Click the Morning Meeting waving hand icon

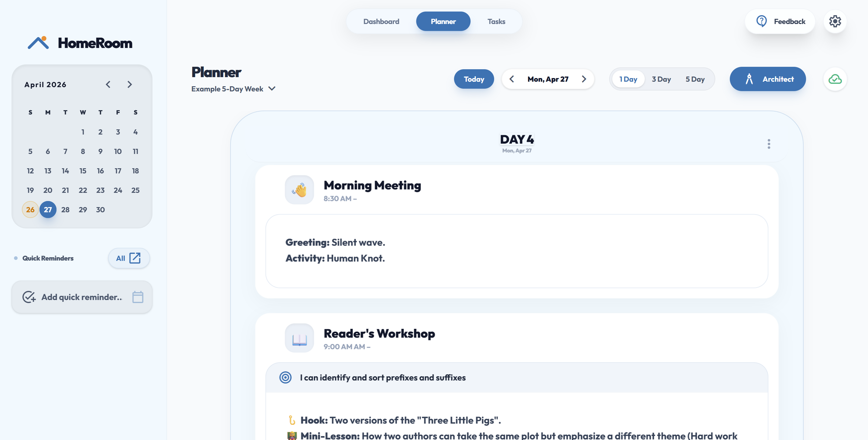[299, 190]
